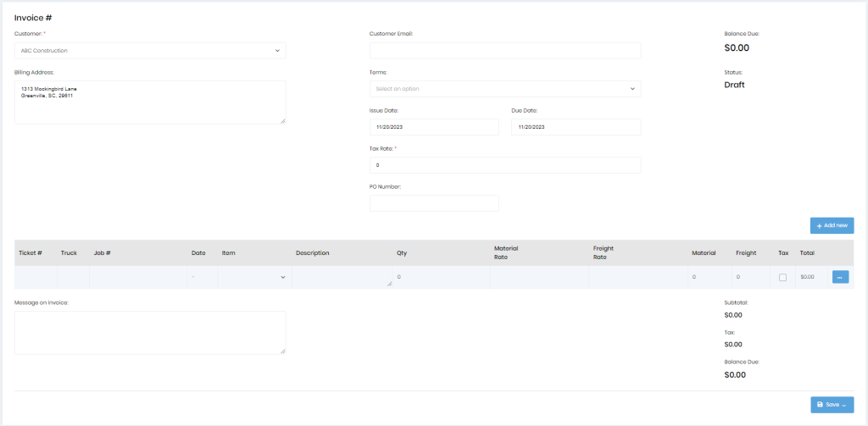Click the Add new button
868x426 pixels.
832,225
